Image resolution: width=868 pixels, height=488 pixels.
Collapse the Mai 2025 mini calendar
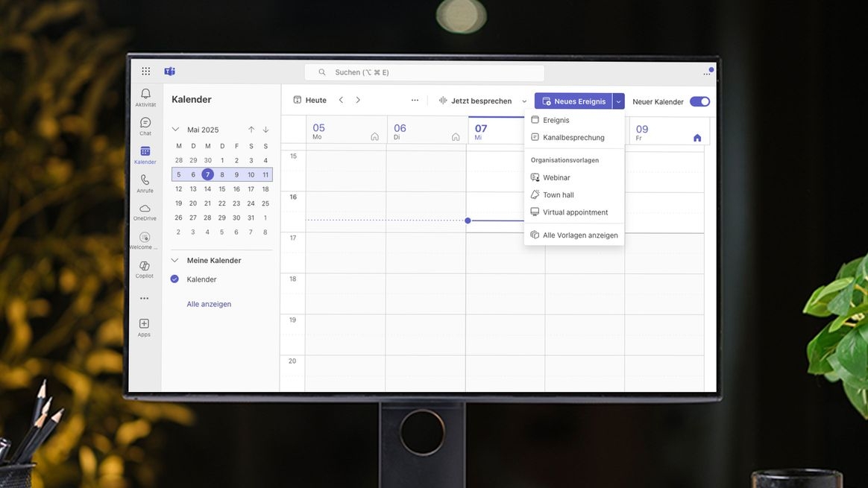coord(175,130)
